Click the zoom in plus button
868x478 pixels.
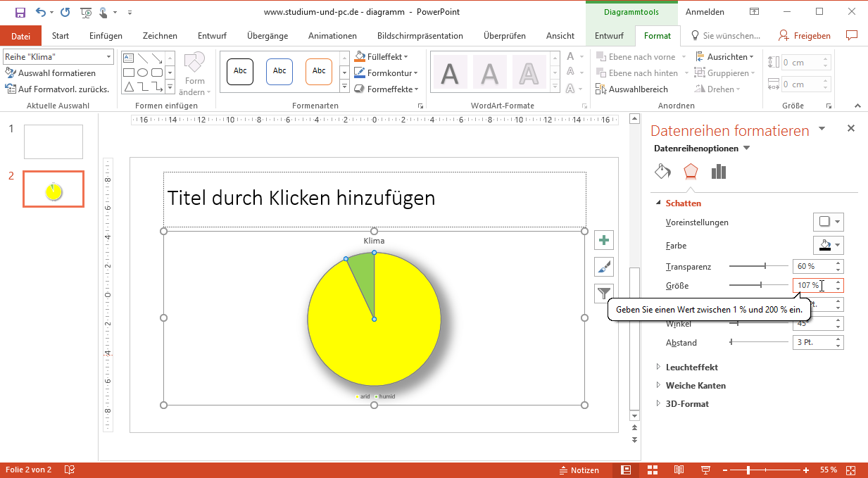805,470
